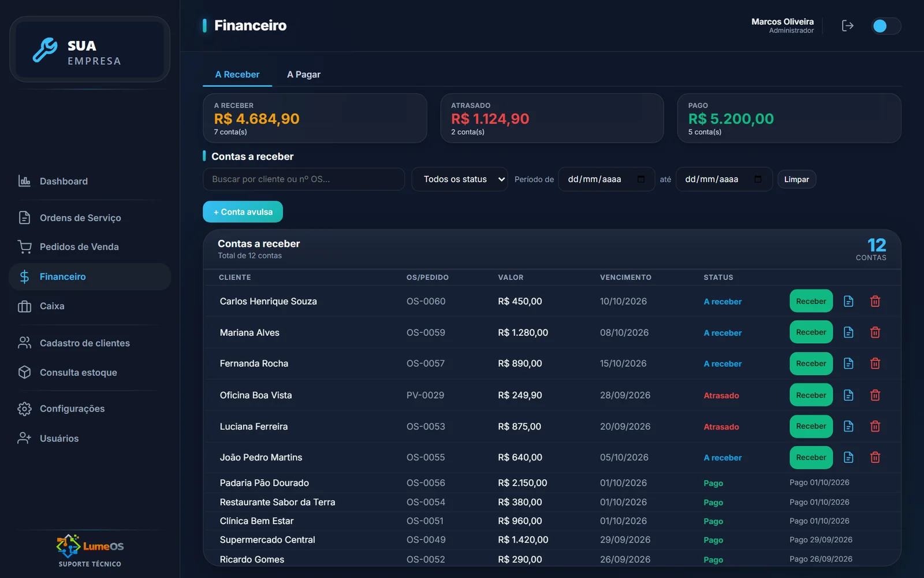Image resolution: width=924 pixels, height=578 pixels.
Task: Click the até end date field
Action: (724, 179)
